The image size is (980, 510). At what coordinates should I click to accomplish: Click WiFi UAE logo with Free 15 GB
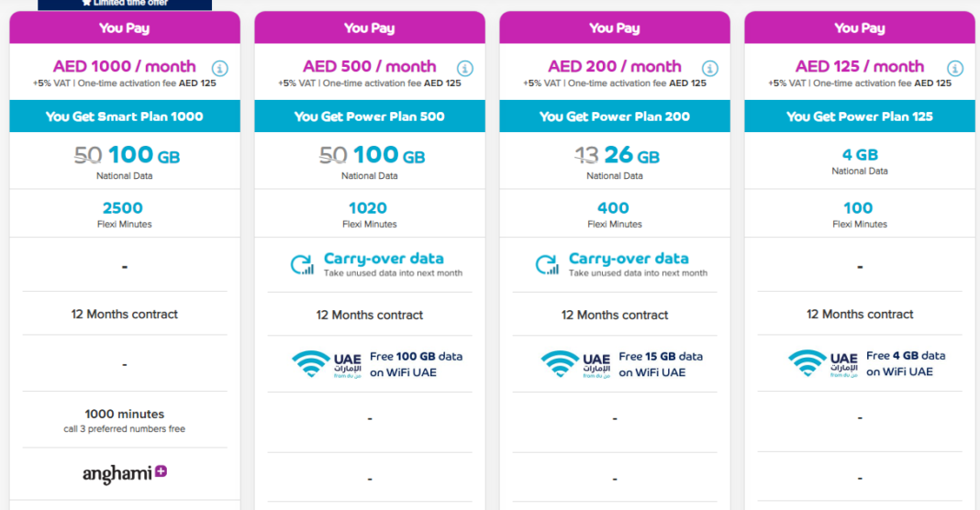pyautogui.click(x=575, y=364)
